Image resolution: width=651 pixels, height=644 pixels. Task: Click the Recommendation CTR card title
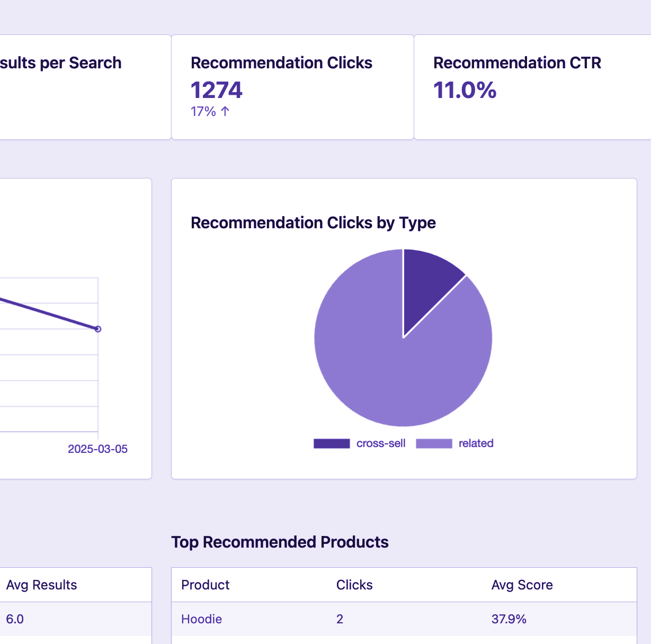[x=517, y=62]
